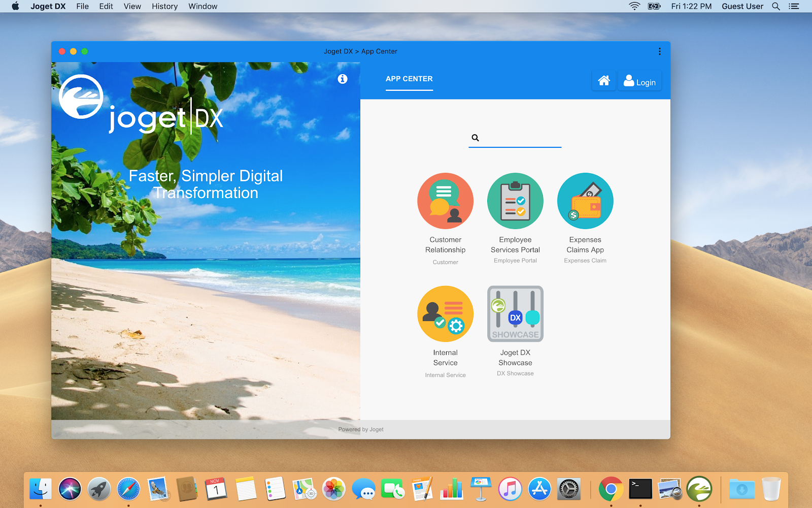This screenshot has width=812, height=508.
Task: Open App Store from the dock
Action: 539,489
